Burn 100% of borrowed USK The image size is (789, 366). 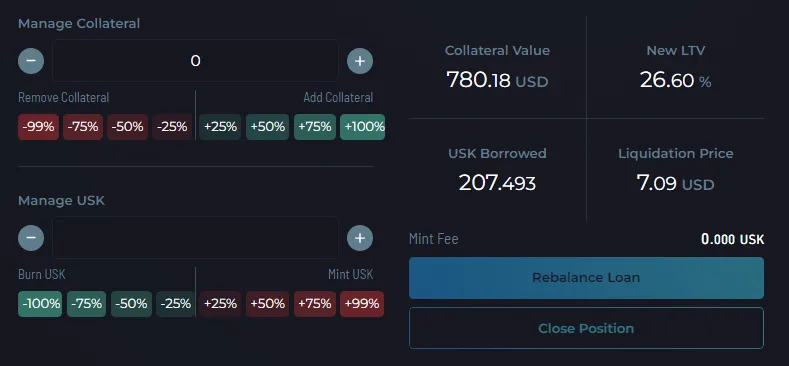point(40,304)
